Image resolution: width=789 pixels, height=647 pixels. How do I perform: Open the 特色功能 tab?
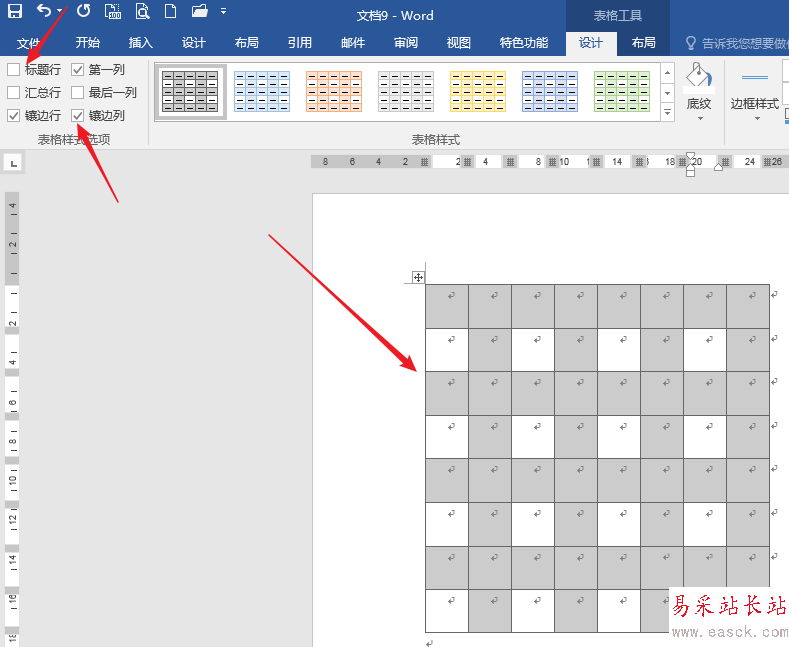524,43
